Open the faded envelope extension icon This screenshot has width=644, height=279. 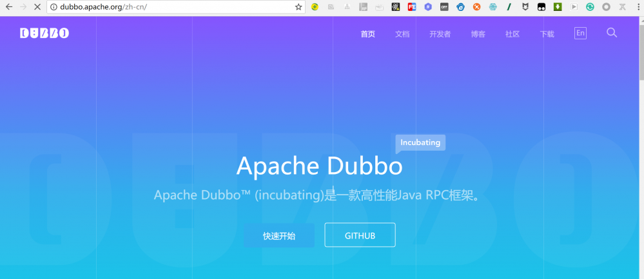[x=380, y=7]
